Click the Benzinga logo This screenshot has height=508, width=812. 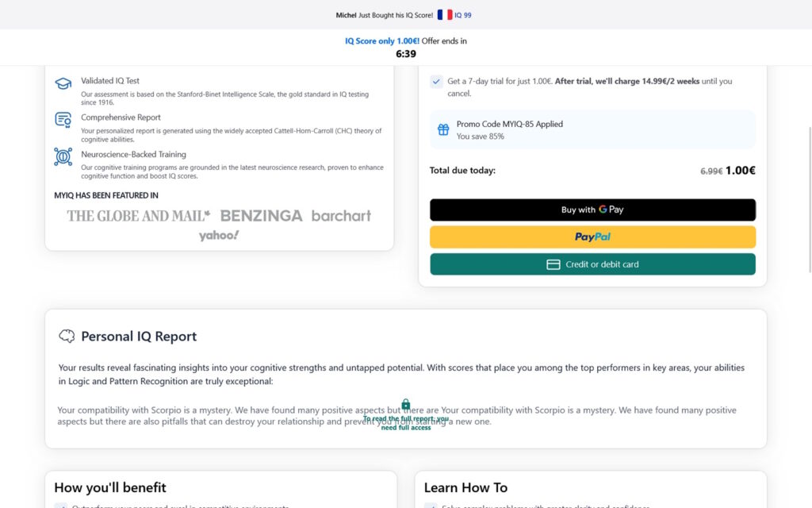261,216
